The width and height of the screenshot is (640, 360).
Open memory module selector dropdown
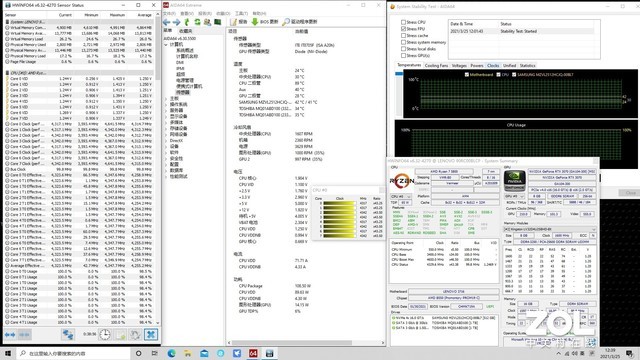(x=549, y=229)
